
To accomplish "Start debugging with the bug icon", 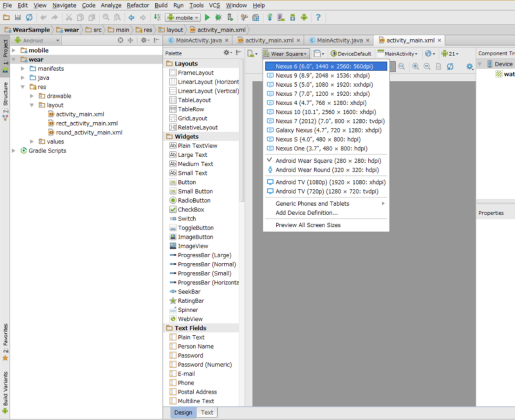I will point(218,17).
